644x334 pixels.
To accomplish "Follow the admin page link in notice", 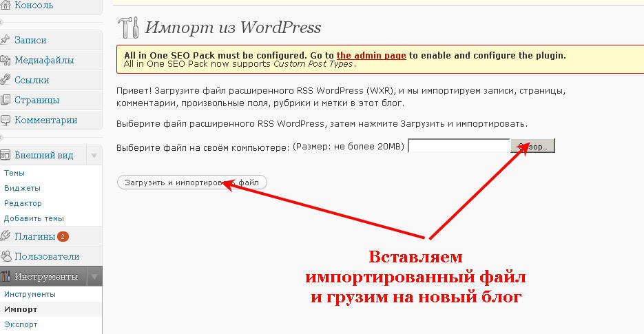I will coord(371,56).
